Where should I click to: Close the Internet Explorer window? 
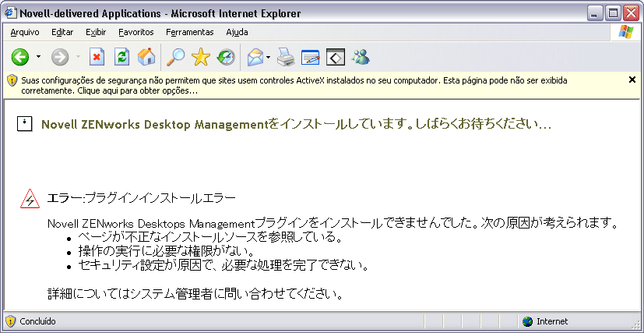coord(631,13)
